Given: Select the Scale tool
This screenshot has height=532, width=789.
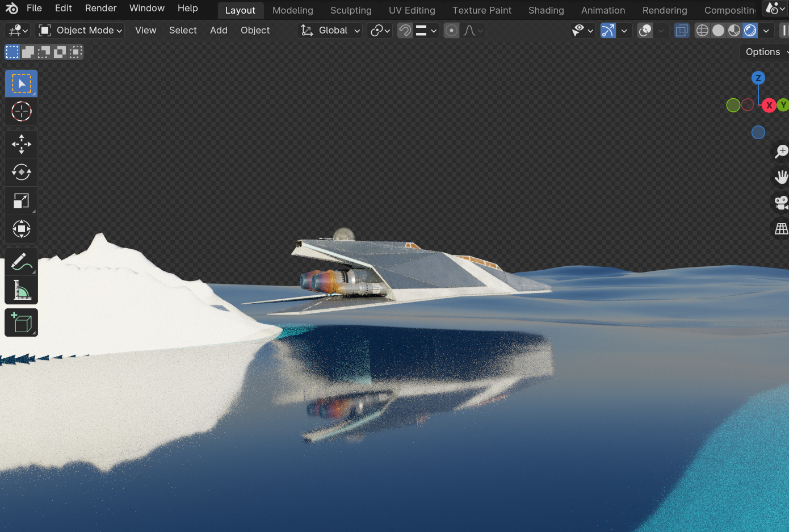Looking at the screenshot, I should 22,200.
